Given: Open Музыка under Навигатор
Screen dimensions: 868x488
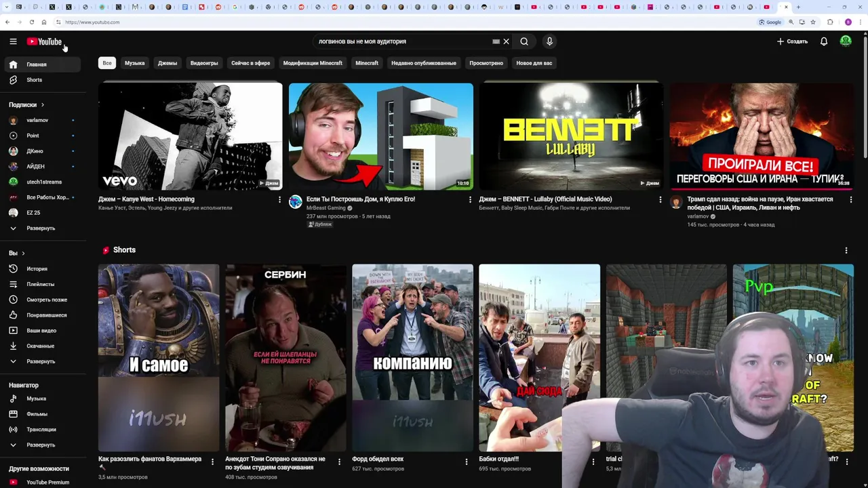Looking at the screenshot, I should coord(41,399).
